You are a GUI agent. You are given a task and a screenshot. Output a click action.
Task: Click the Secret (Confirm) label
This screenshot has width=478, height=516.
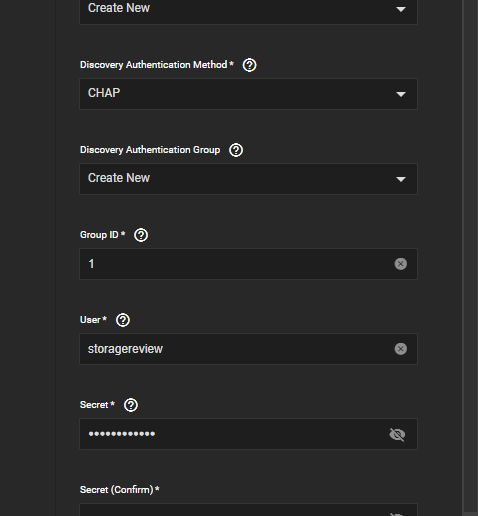(x=119, y=490)
